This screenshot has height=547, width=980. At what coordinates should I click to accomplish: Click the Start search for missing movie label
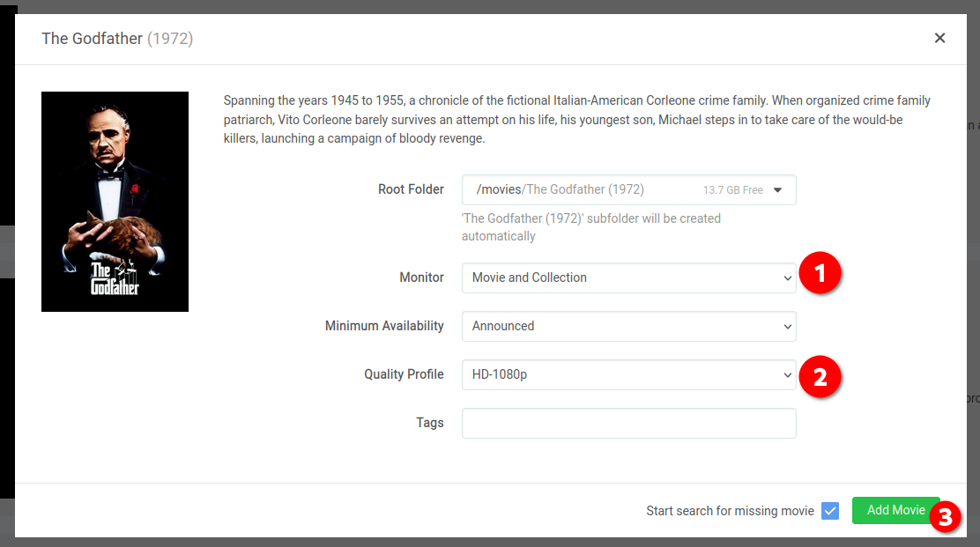coord(730,511)
